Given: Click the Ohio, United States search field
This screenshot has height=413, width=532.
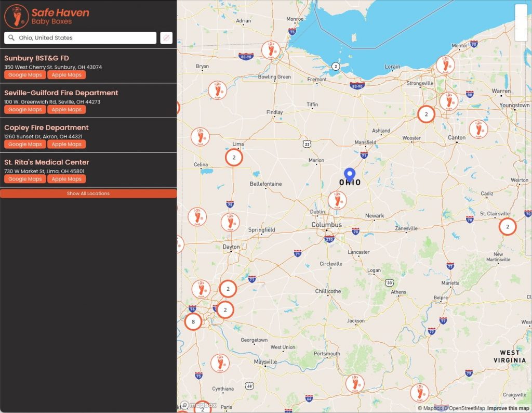Looking at the screenshot, I should [x=83, y=38].
